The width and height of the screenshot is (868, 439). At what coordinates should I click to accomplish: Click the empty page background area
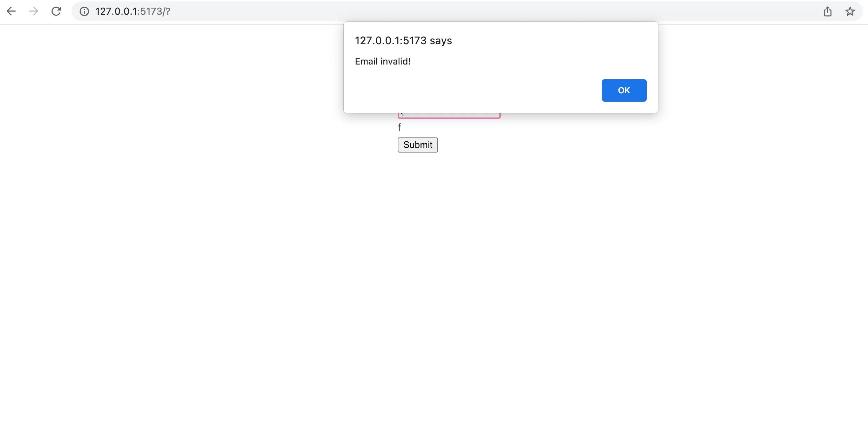click(x=210, y=281)
